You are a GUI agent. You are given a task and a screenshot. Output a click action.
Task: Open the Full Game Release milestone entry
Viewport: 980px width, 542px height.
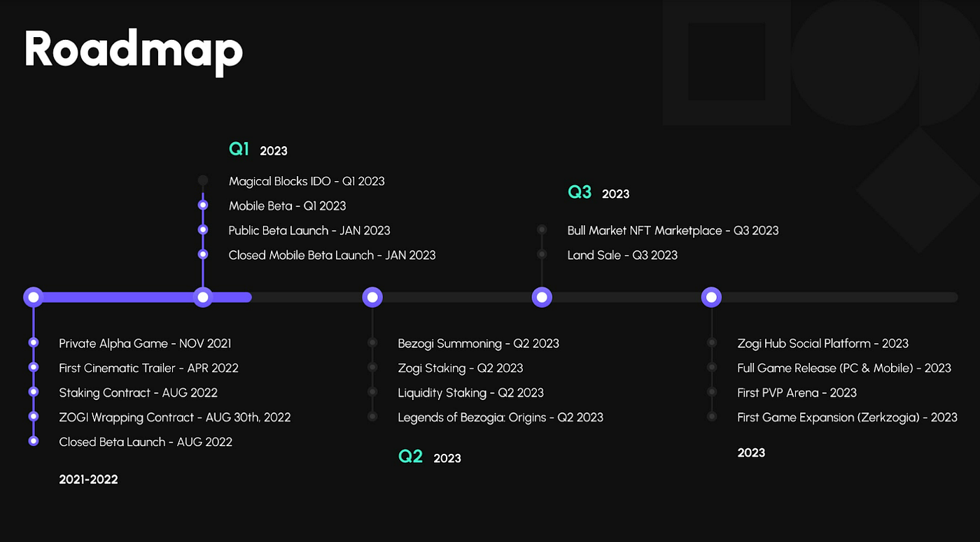844,367
